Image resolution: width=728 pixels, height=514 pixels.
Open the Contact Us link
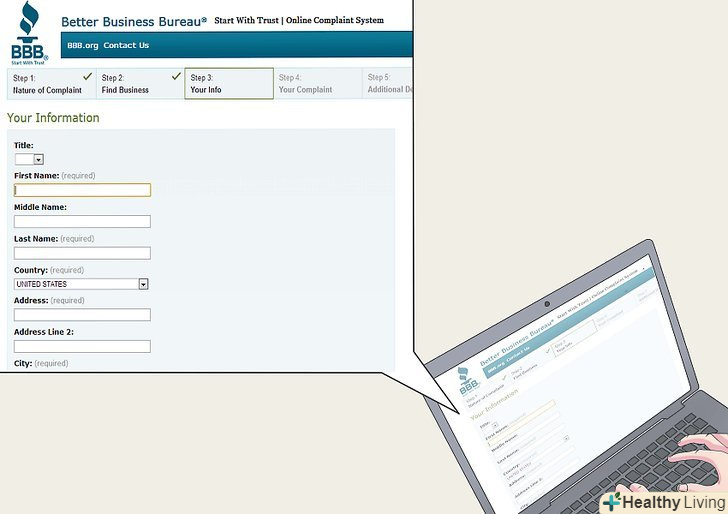(126, 45)
